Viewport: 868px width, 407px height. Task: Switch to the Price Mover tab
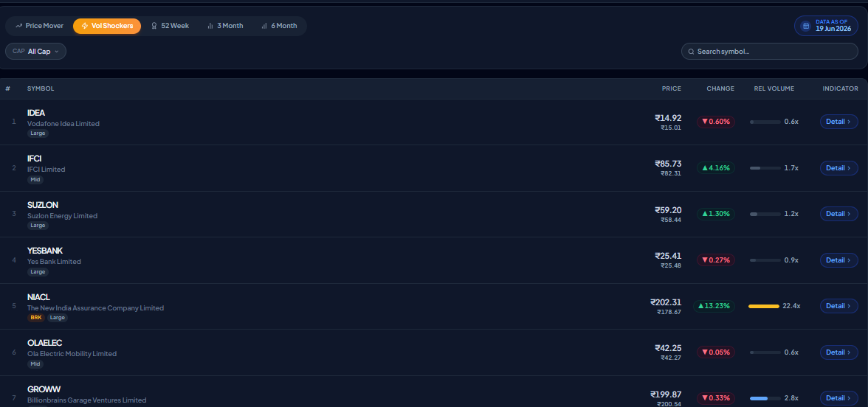click(x=39, y=26)
